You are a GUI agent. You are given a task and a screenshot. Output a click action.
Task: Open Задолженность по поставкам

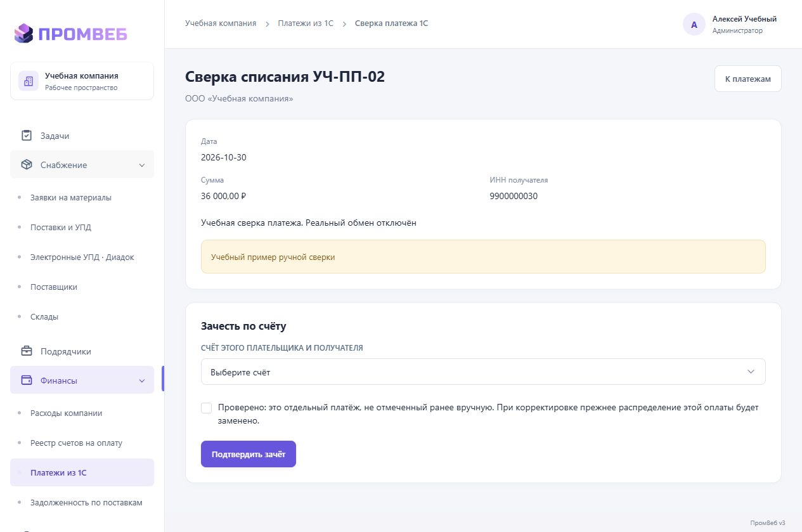coord(86,503)
